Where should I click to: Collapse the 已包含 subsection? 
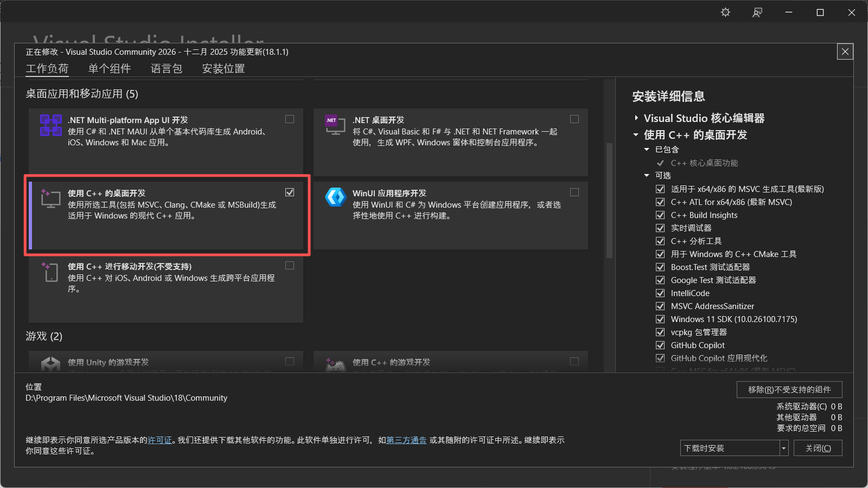point(647,150)
